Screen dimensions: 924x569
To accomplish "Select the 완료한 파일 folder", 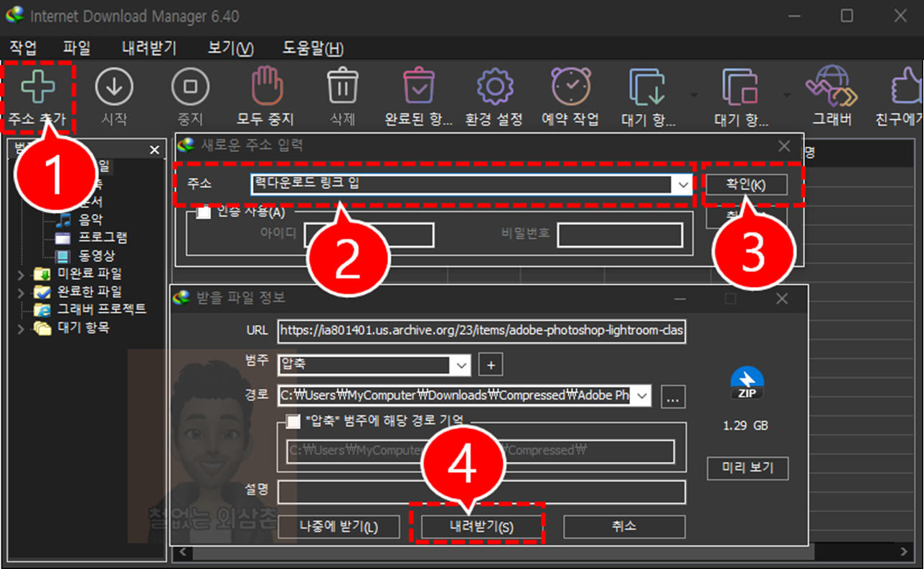I will point(90,292).
